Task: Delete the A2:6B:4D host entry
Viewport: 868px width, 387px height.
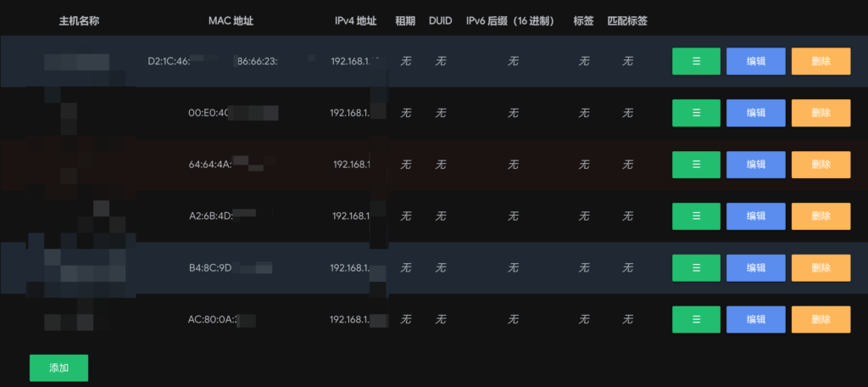Action: (821, 216)
